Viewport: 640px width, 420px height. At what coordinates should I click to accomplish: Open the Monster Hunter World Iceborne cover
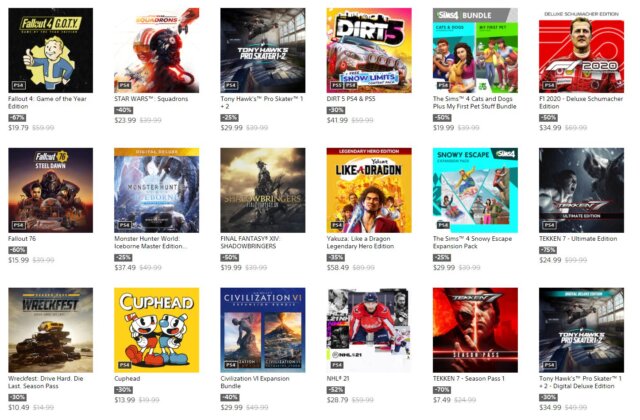pos(157,190)
